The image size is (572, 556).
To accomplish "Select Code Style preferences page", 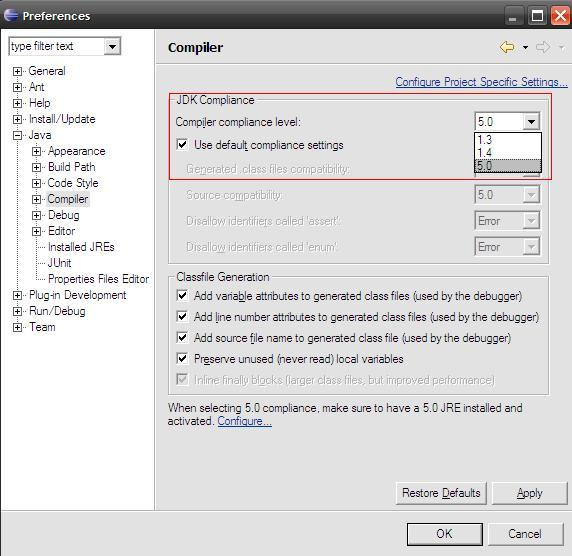I will (x=73, y=183).
